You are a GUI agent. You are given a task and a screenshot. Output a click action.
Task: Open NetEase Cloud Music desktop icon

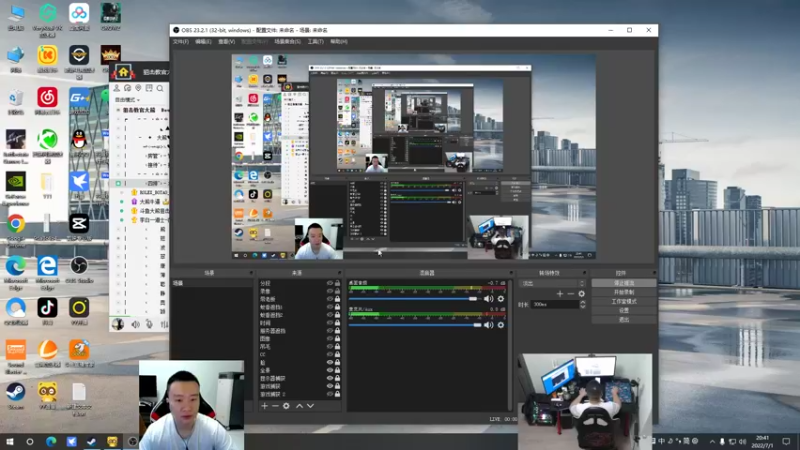click(x=47, y=101)
